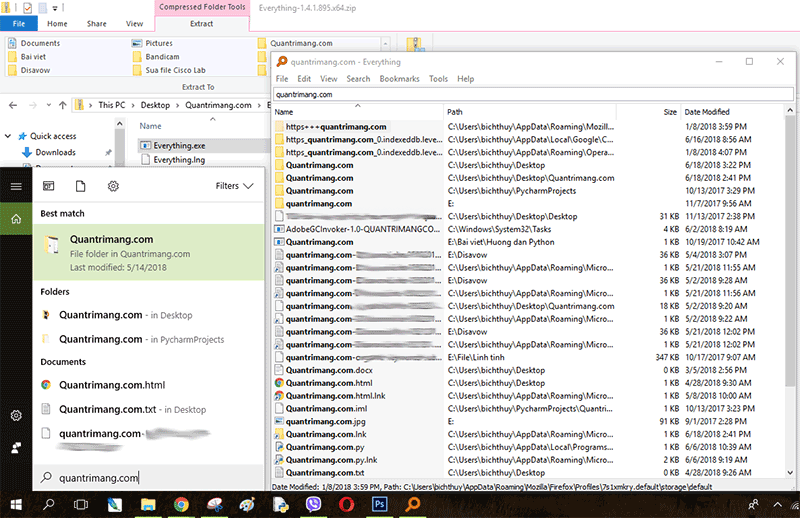
Task: Click the People icon in system tray
Action: click(753, 505)
